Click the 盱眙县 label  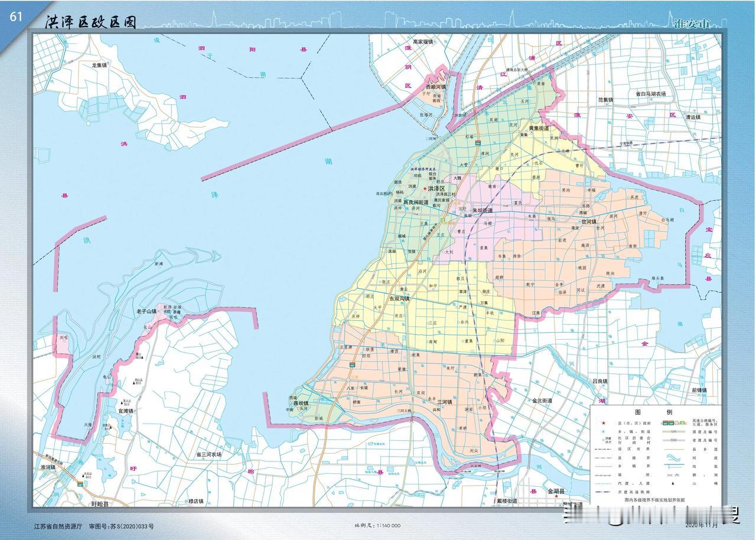point(101,504)
